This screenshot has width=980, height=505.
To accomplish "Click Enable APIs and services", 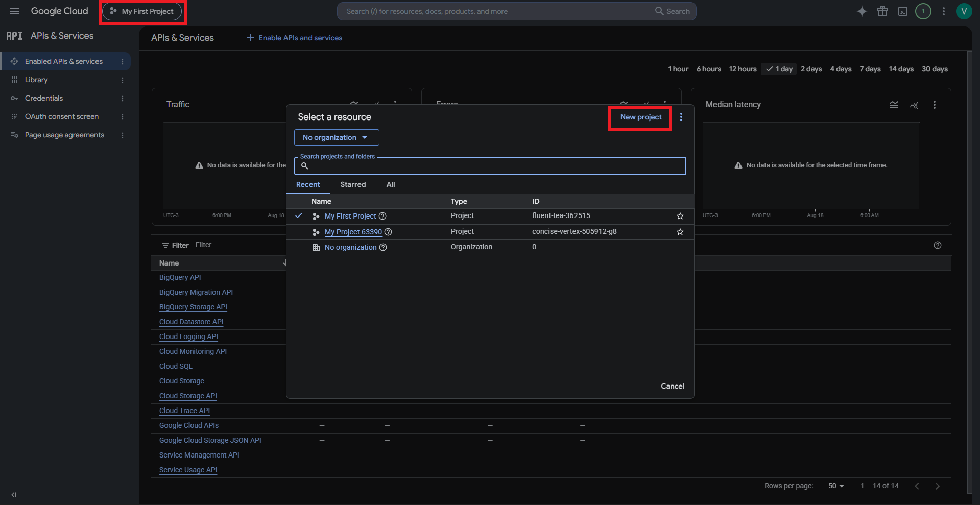I will tap(295, 38).
